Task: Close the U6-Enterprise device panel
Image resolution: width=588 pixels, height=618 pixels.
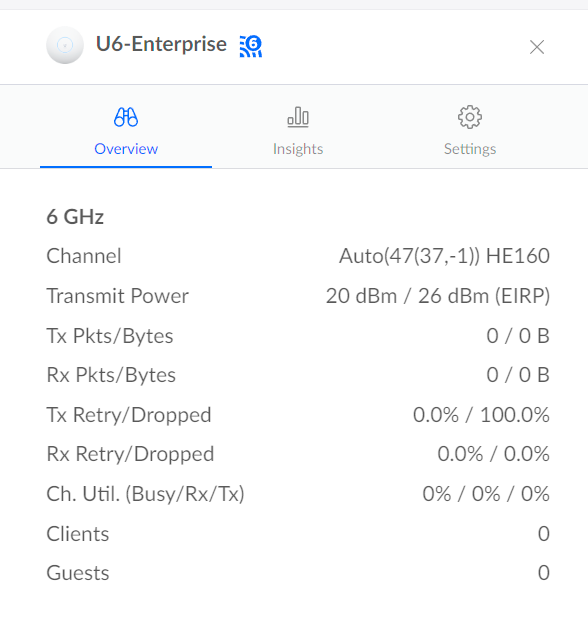Action: tap(537, 47)
